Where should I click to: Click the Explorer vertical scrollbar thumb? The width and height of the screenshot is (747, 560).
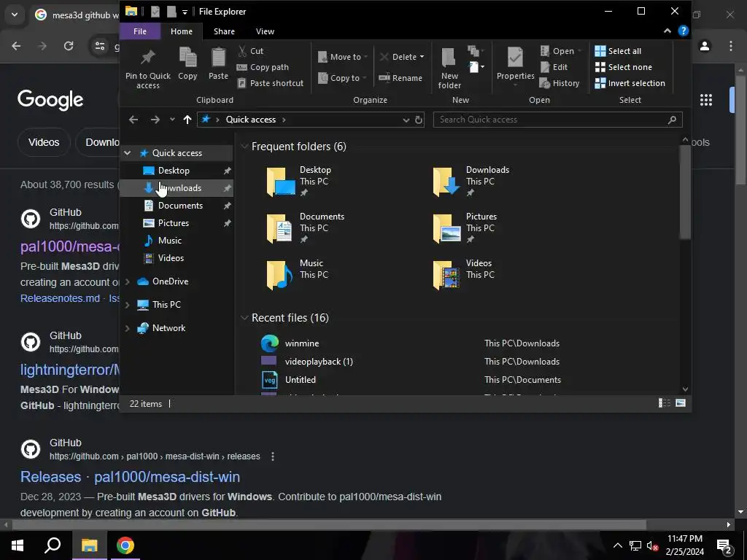click(684, 192)
